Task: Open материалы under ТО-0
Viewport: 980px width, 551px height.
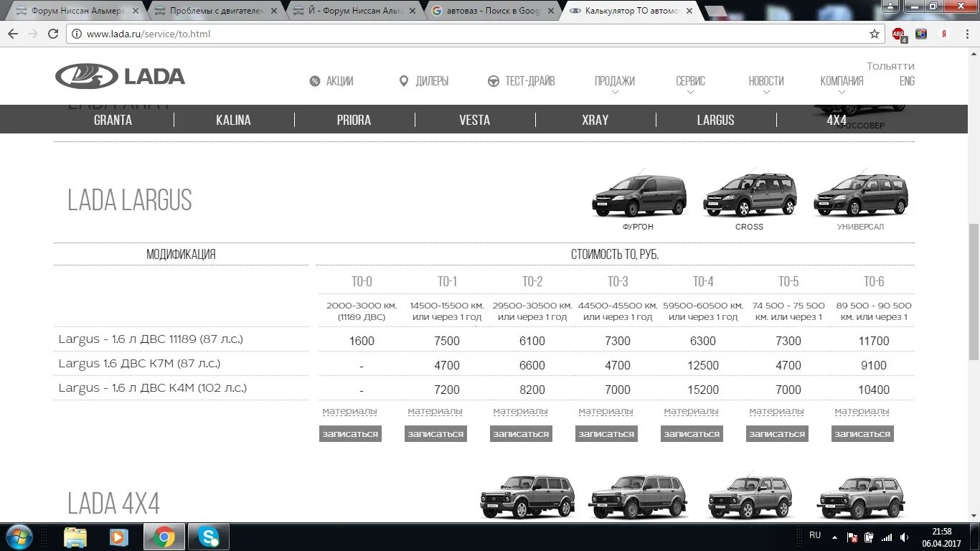Action: pos(349,411)
